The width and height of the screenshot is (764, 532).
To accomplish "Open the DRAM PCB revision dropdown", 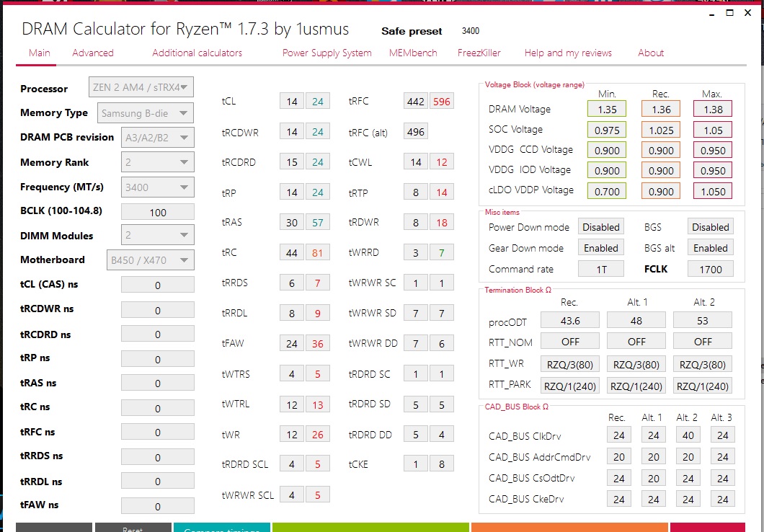I will [157, 138].
